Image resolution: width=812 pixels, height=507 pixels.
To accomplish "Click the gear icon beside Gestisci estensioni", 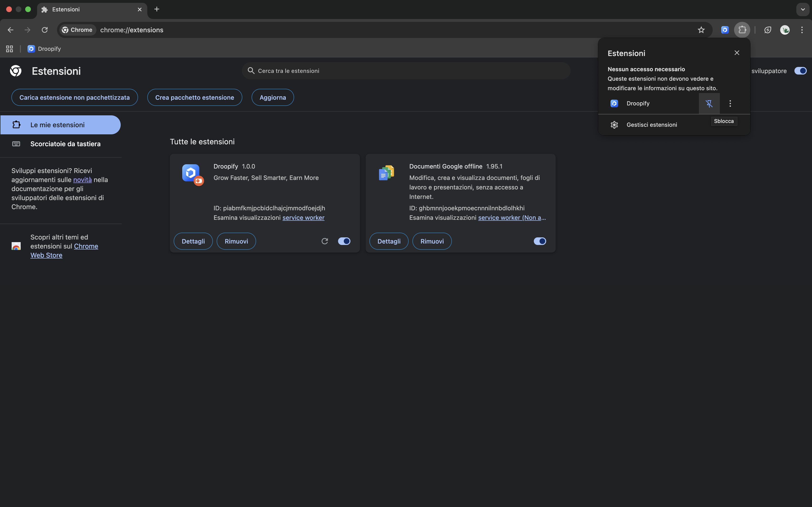I will (x=614, y=125).
